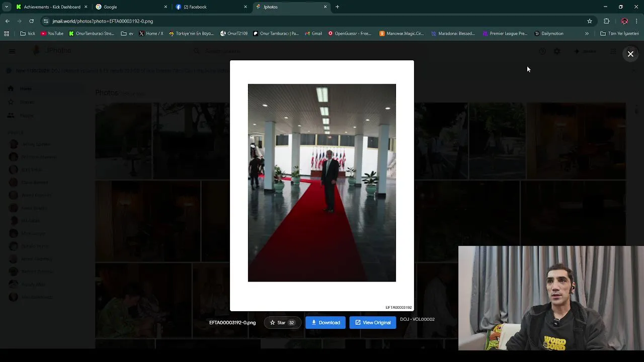The width and height of the screenshot is (644, 362).
Task: Close the Jphotos tab
Action: [325, 7]
